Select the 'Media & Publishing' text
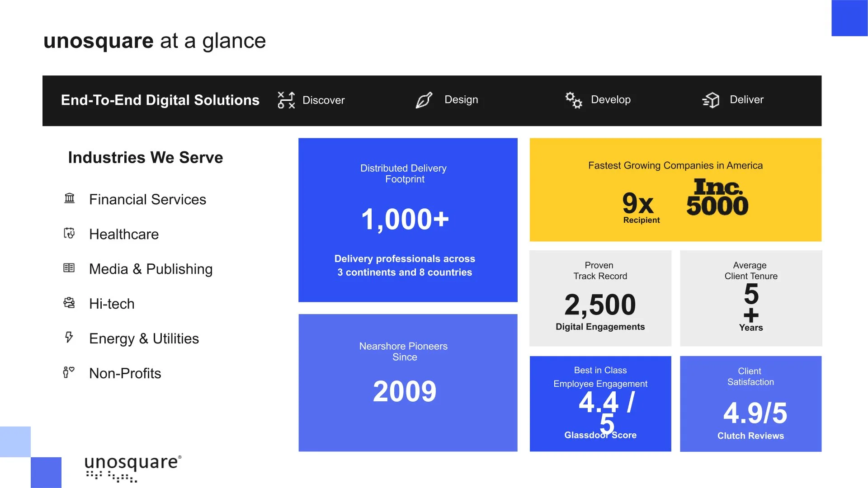Image resolution: width=868 pixels, height=488 pixels. click(x=151, y=269)
